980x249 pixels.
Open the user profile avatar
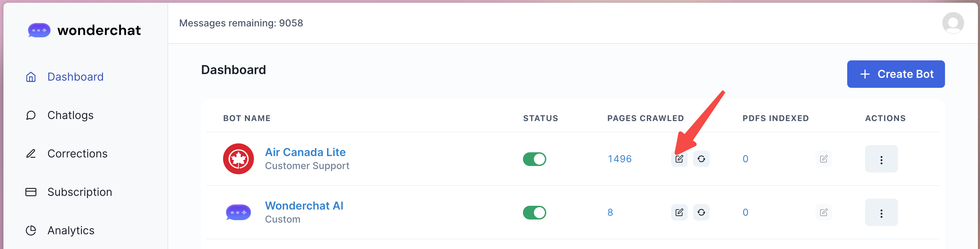[953, 23]
